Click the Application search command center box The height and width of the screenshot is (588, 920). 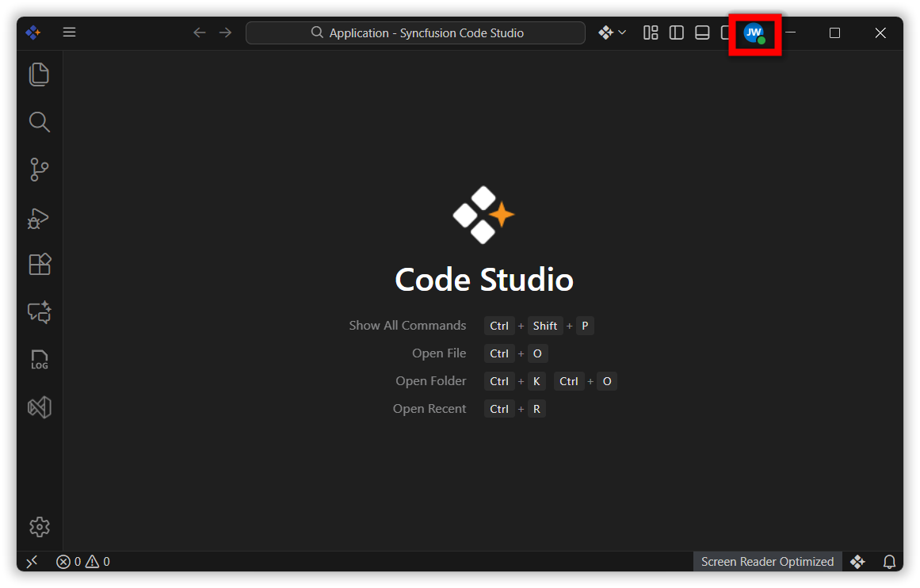[415, 32]
